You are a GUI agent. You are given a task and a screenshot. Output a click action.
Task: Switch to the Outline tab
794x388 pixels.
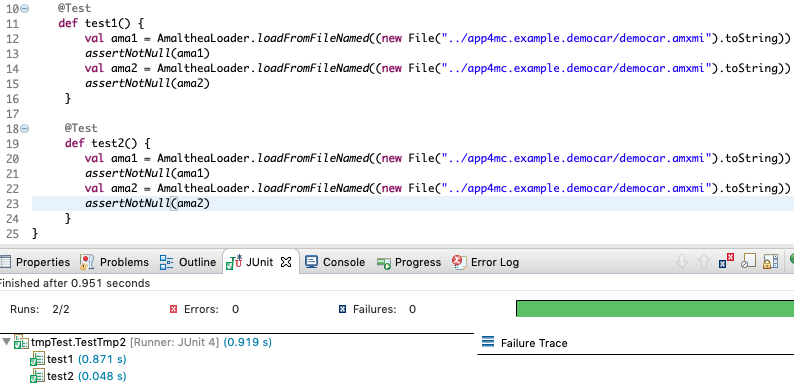click(x=188, y=262)
